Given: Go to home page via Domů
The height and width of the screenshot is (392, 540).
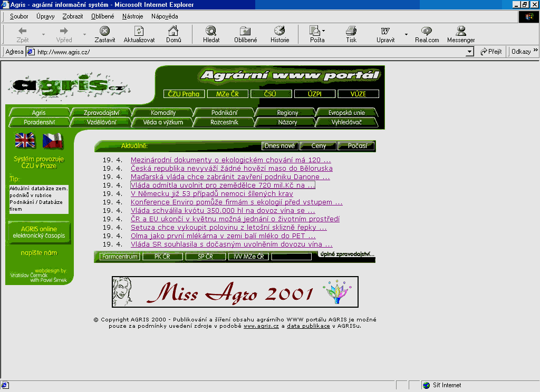Looking at the screenshot, I should [173, 34].
